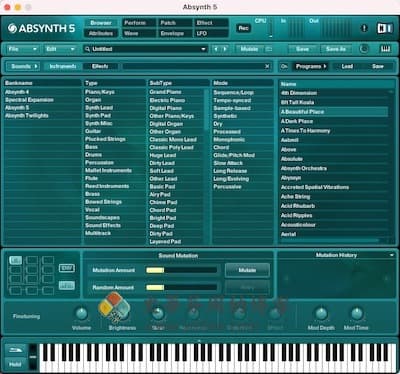The width and height of the screenshot is (400, 374).
Task: Open the Edit dropdown menu
Action: click(60, 49)
